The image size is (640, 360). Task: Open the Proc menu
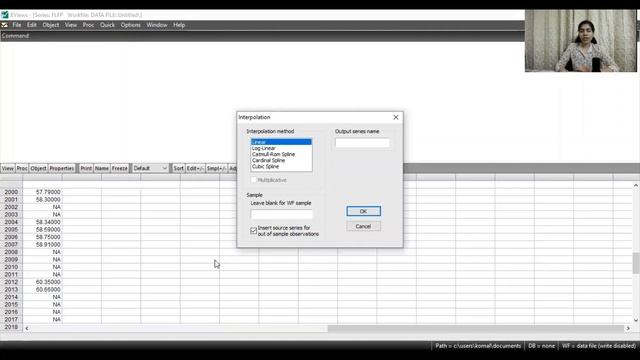(88, 25)
